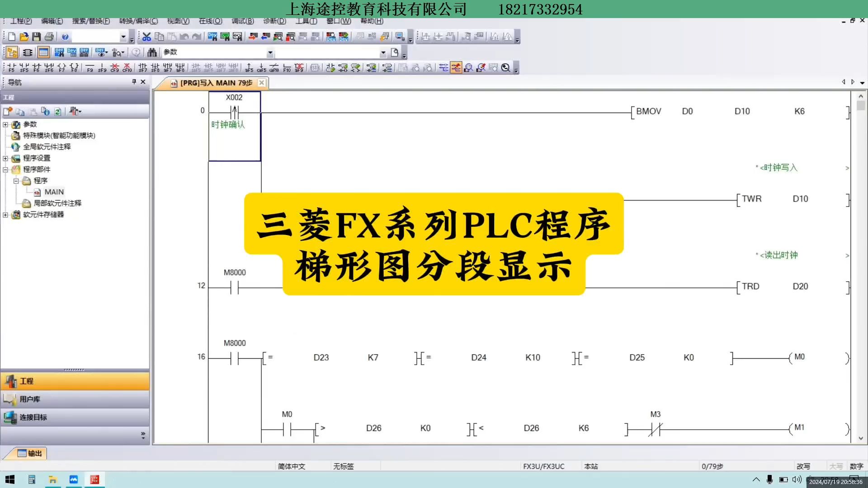This screenshot has height=488, width=868.
Task: Expand the 软元件存储器 tree node
Action: [5, 215]
